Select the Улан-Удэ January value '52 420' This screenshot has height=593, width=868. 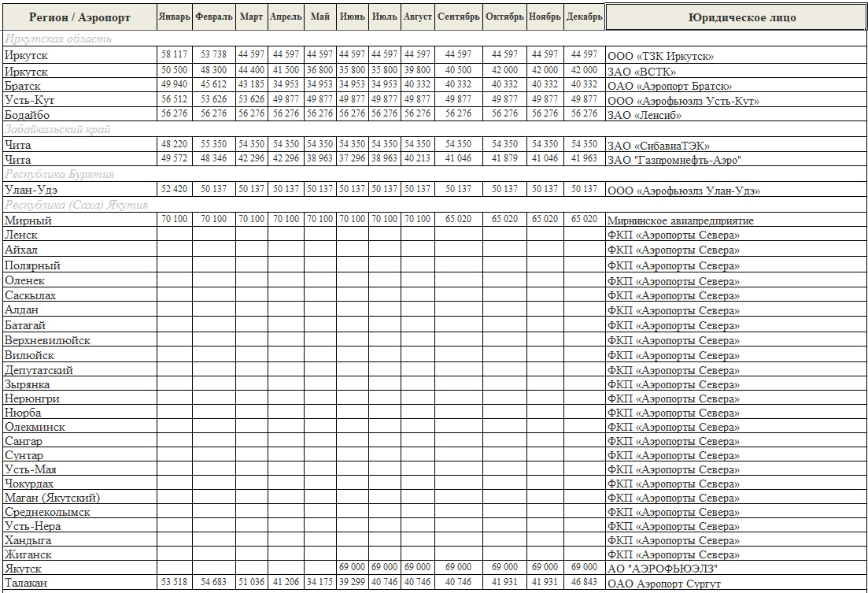[x=175, y=189]
